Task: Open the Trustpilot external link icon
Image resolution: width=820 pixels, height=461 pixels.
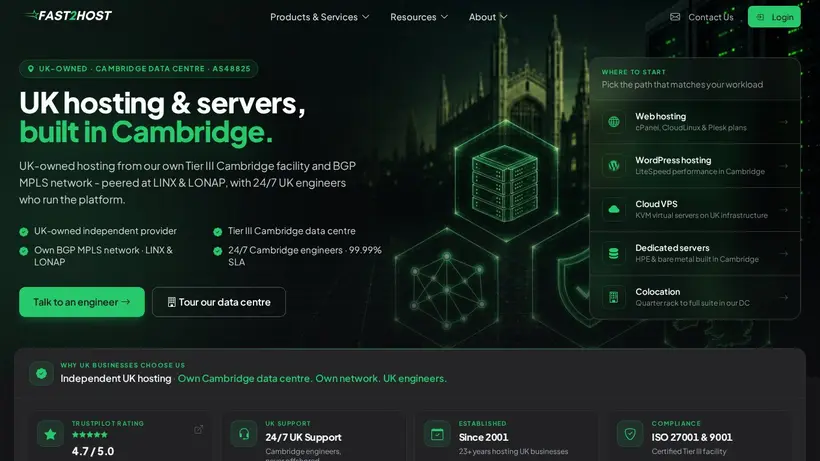Action: click(x=199, y=429)
